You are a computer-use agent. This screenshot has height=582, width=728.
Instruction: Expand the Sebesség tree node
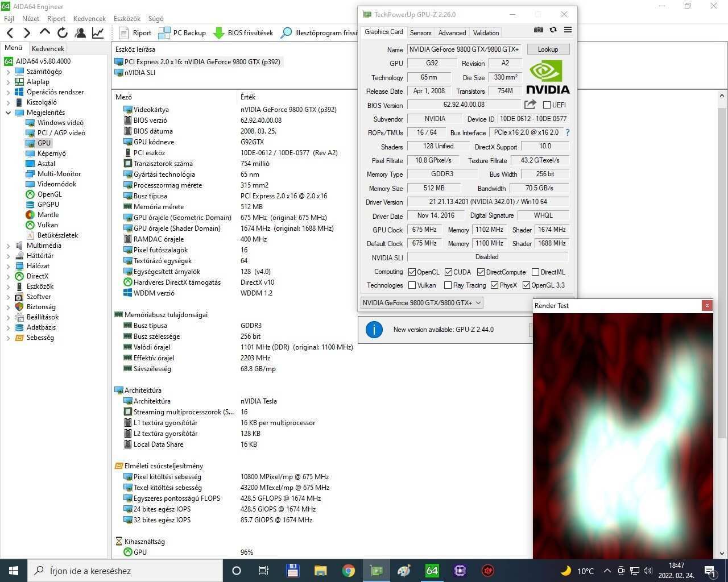pyautogui.click(x=8, y=338)
